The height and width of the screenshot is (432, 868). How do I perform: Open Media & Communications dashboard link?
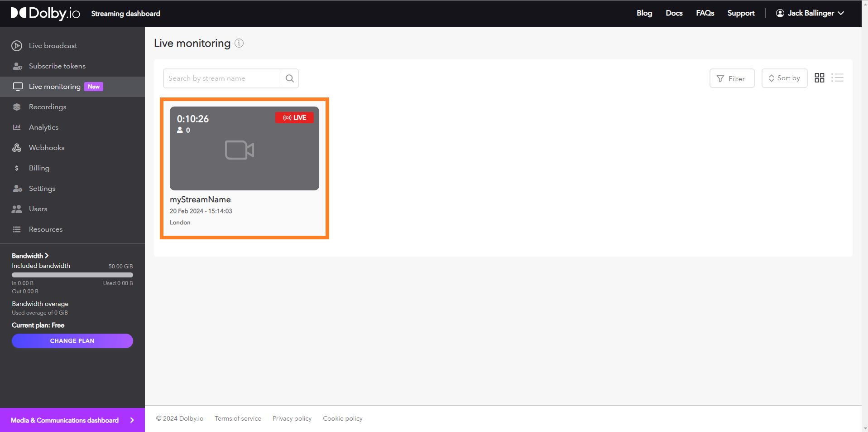coord(72,420)
